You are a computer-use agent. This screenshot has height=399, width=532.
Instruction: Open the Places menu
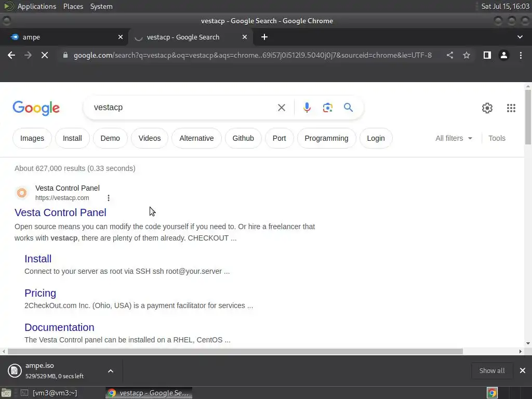coord(73,6)
